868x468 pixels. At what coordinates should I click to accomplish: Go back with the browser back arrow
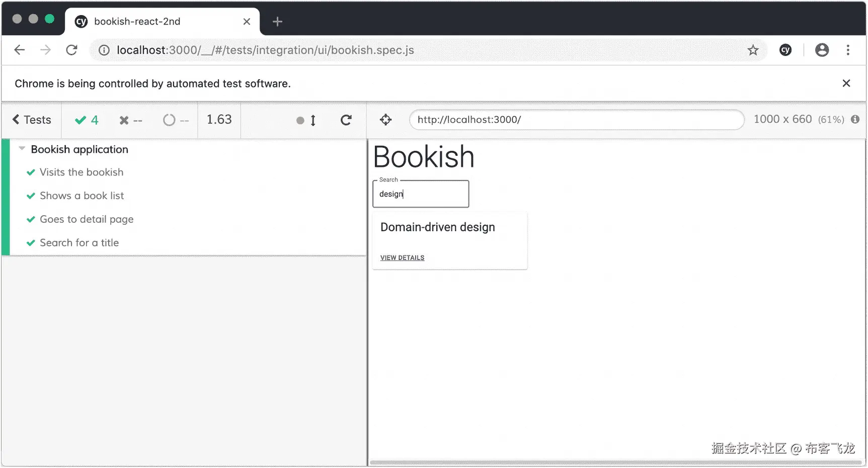(20, 50)
